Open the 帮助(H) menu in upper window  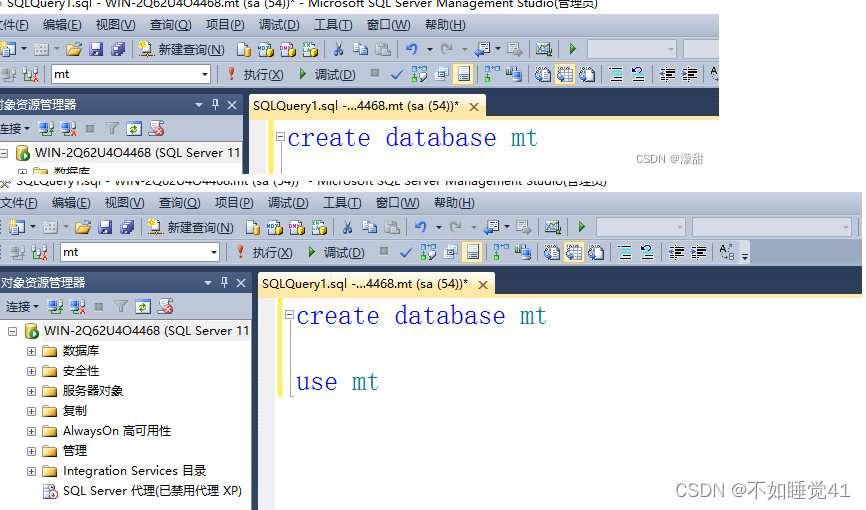445,25
